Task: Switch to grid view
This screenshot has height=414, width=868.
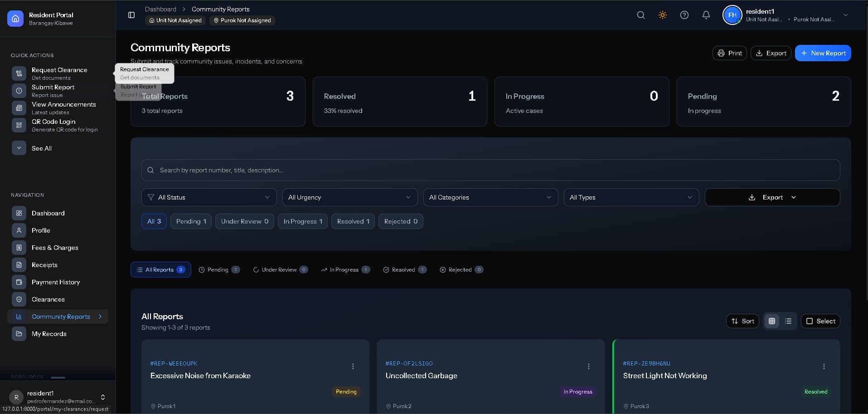Action: (772, 321)
